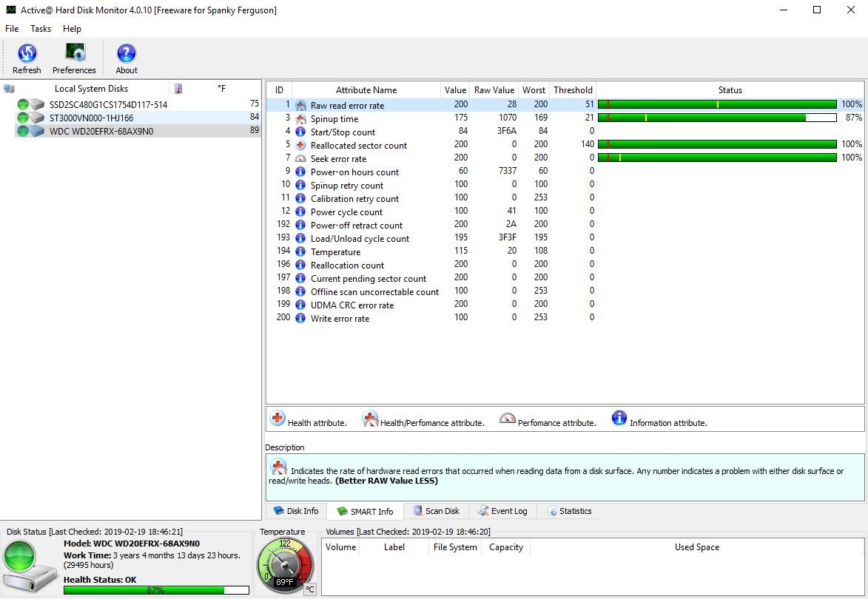Open the Statistics tab
Image resolution: width=868 pixels, height=599 pixels.
click(x=568, y=511)
